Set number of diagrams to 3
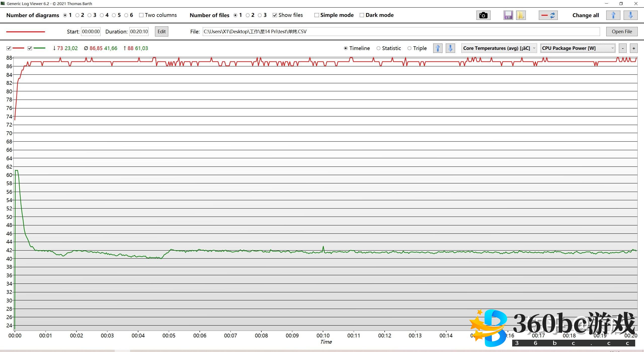 [x=90, y=15]
